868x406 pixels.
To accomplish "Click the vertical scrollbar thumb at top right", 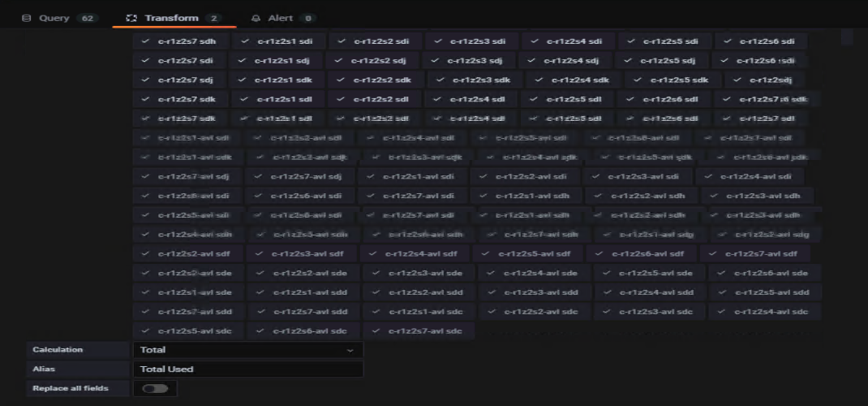I will click(x=847, y=37).
